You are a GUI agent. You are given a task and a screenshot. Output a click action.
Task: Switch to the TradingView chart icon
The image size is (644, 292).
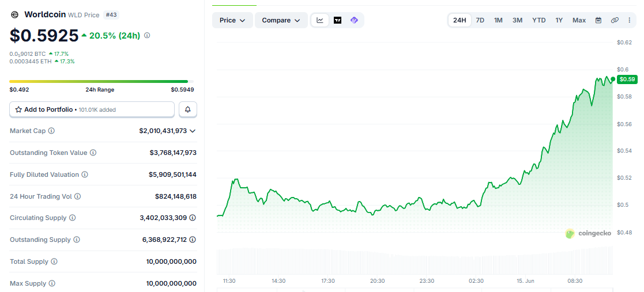(338, 20)
